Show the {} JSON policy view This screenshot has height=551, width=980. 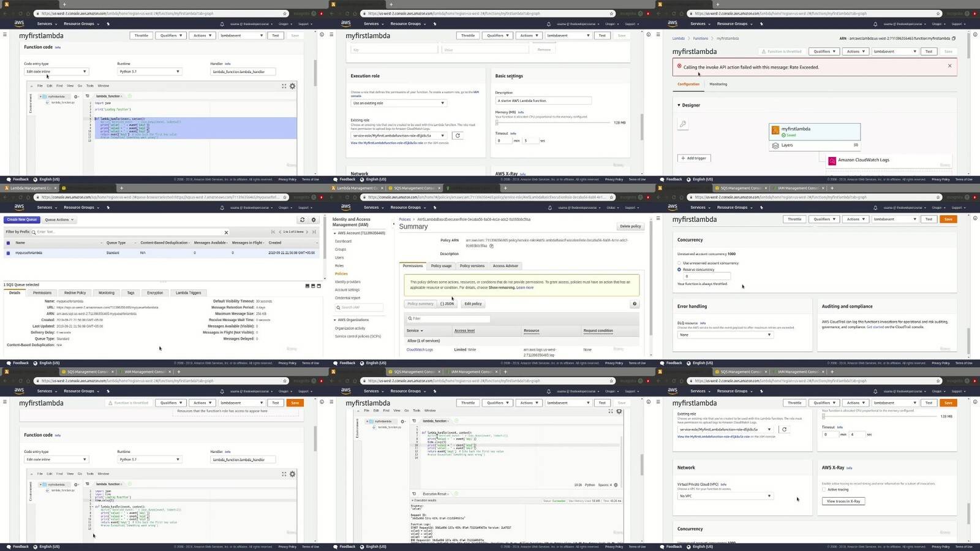(x=447, y=303)
